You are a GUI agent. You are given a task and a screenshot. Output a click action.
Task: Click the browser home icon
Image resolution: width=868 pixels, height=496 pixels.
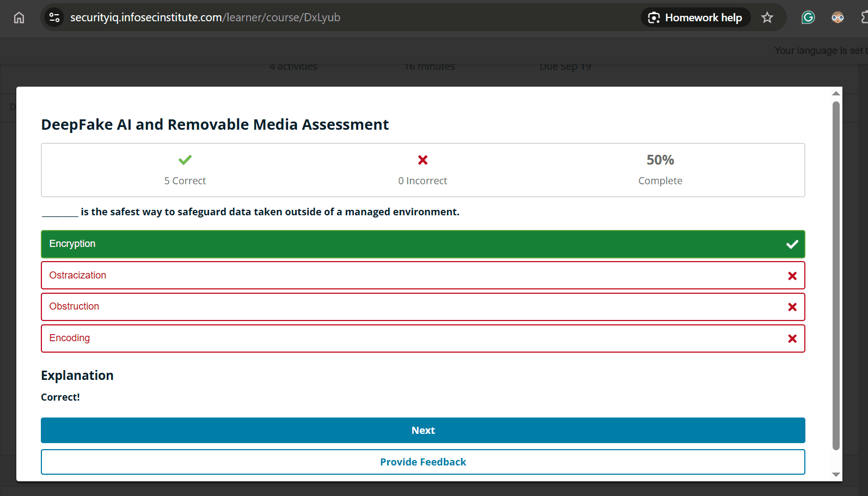coord(19,18)
